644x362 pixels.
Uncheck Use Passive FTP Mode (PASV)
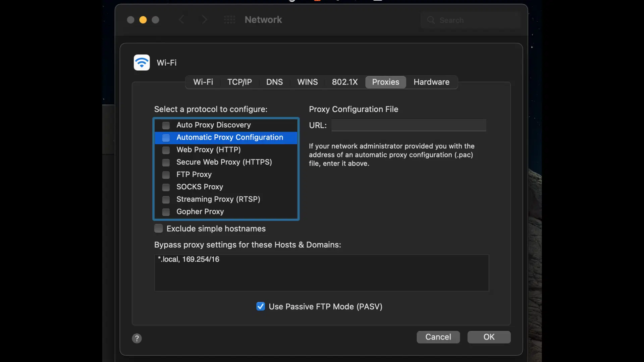coord(260,306)
